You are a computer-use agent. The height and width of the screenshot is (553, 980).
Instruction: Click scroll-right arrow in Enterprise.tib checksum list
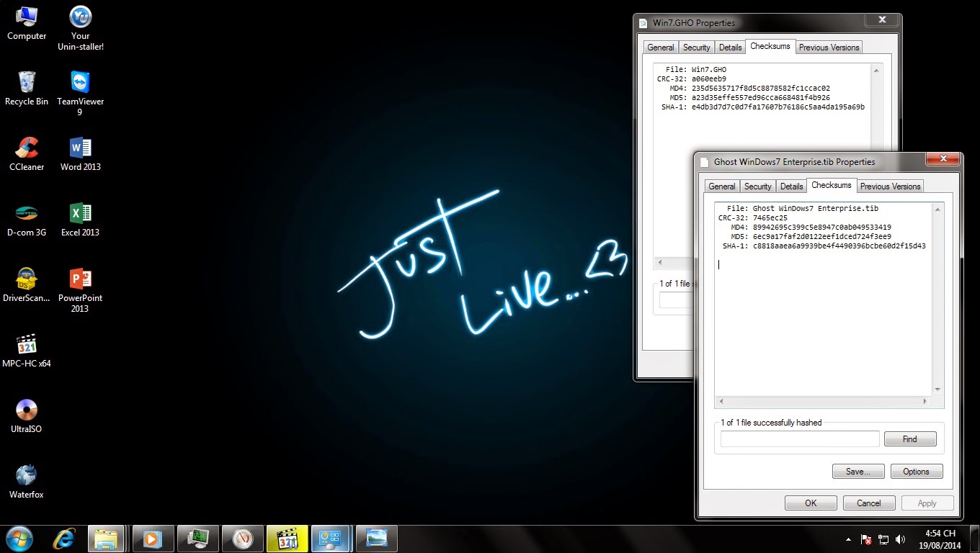[x=926, y=402]
